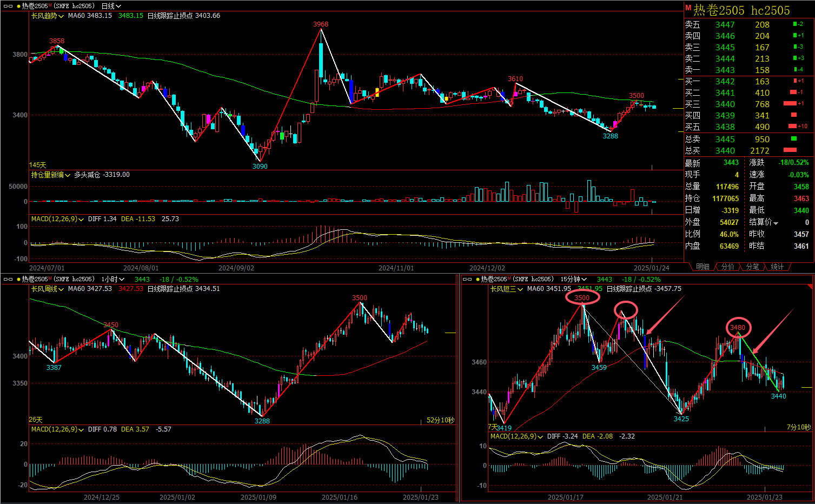Open the 15分钟 period dropdown

573,279
